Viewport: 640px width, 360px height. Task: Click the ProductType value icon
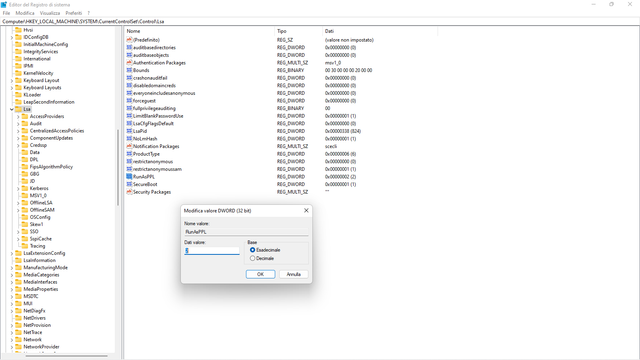(129, 154)
